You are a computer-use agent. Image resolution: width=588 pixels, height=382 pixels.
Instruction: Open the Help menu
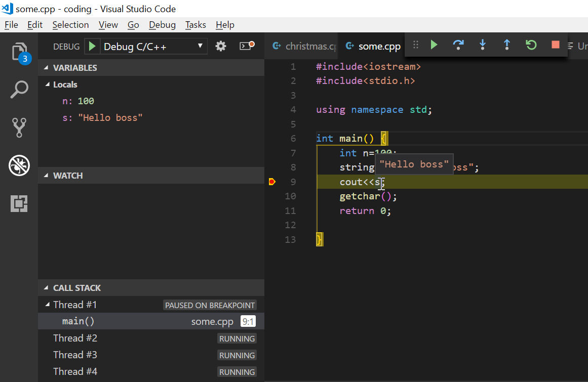[225, 25]
